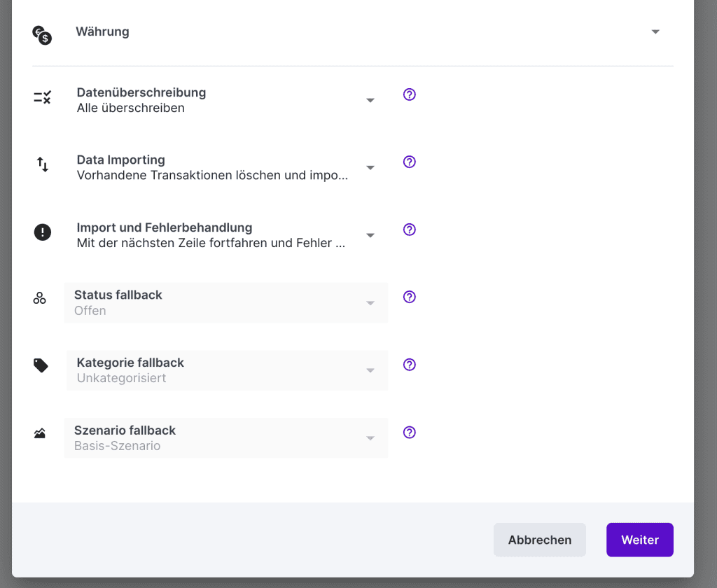Click the Kategorie fallback tag icon
The width and height of the screenshot is (717, 588).
pos(41,365)
